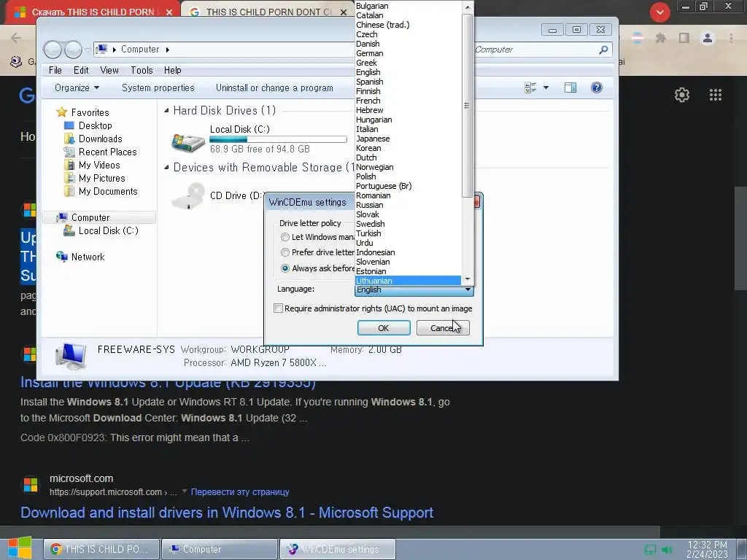Open Chrome three-dot menu

coord(731,38)
